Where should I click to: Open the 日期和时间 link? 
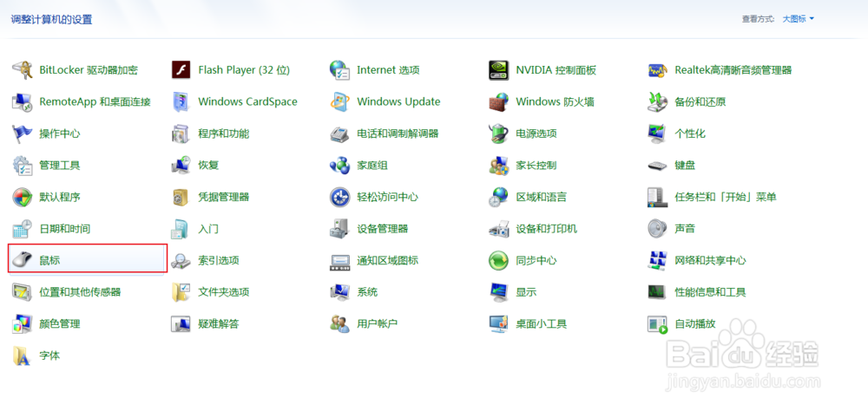coord(65,228)
